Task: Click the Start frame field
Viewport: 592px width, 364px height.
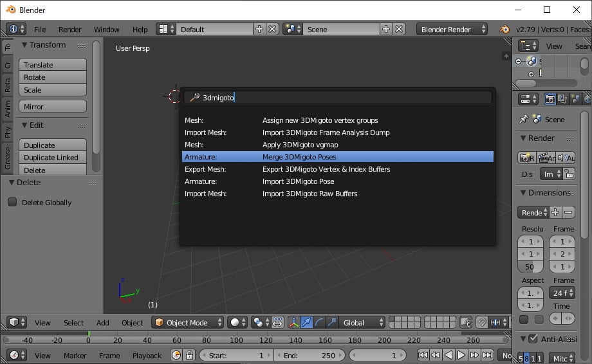Action: 236,356
